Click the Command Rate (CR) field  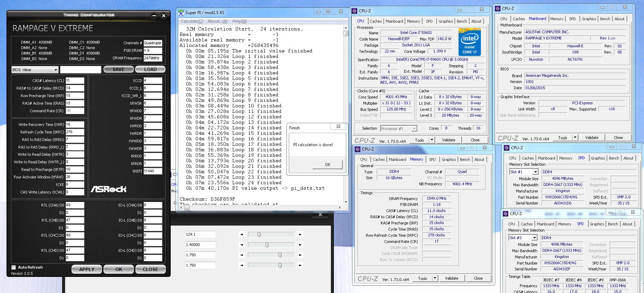(x=75, y=111)
